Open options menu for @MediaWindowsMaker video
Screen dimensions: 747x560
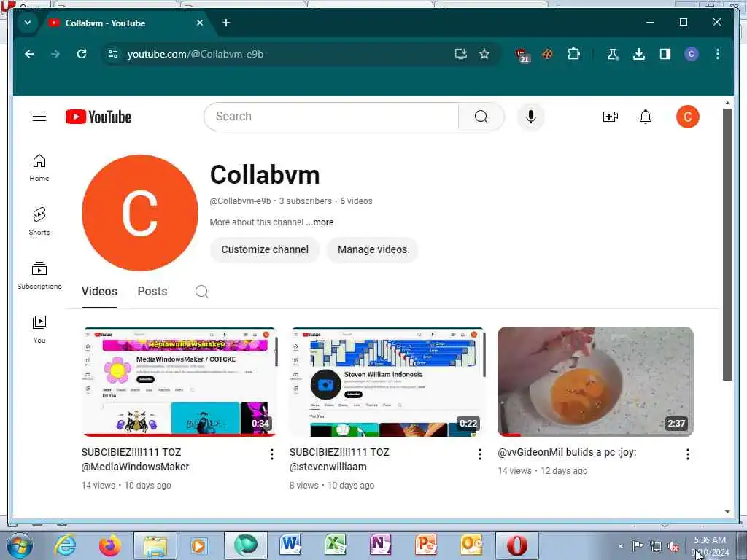pyautogui.click(x=272, y=454)
